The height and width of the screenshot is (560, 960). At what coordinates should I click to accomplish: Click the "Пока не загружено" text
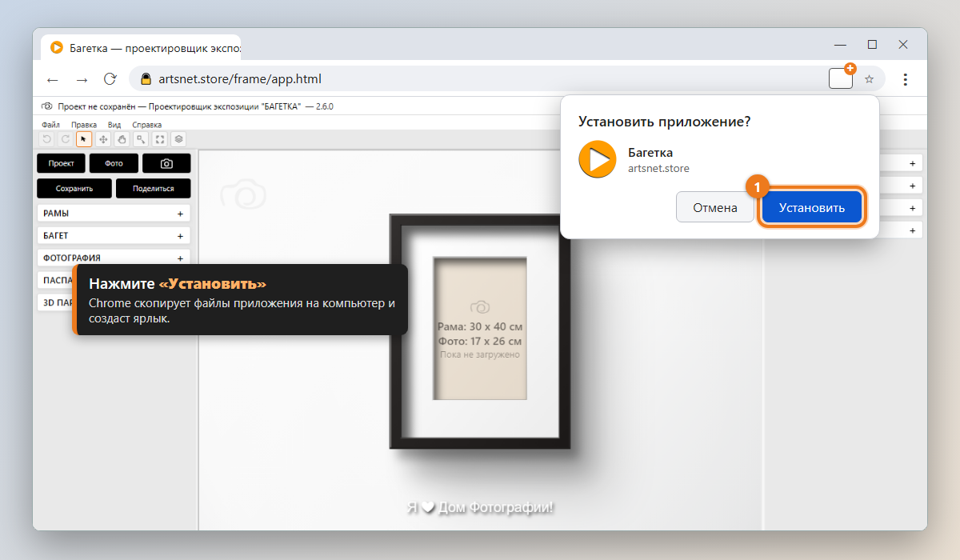[x=480, y=354]
